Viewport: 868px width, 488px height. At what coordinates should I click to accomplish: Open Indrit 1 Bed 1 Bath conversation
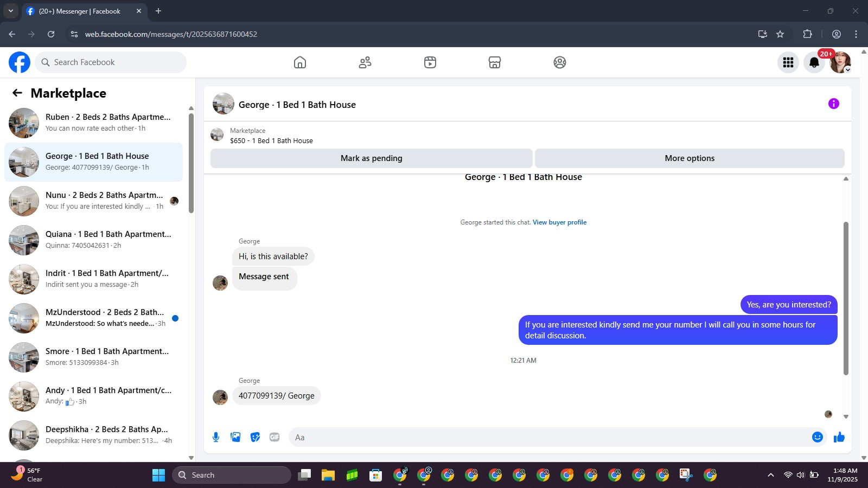click(93, 279)
